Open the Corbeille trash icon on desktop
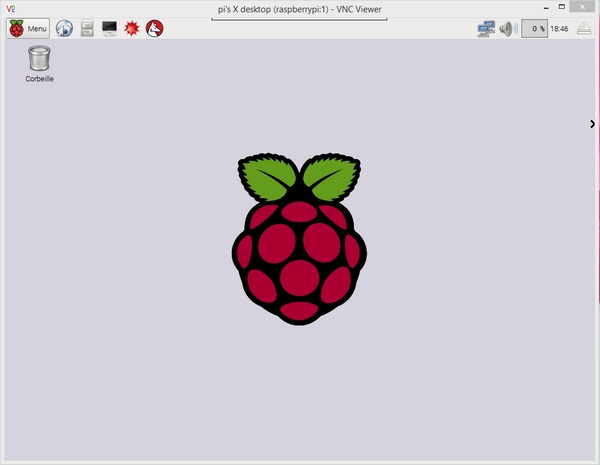The height and width of the screenshot is (465, 600). point(39,64)
